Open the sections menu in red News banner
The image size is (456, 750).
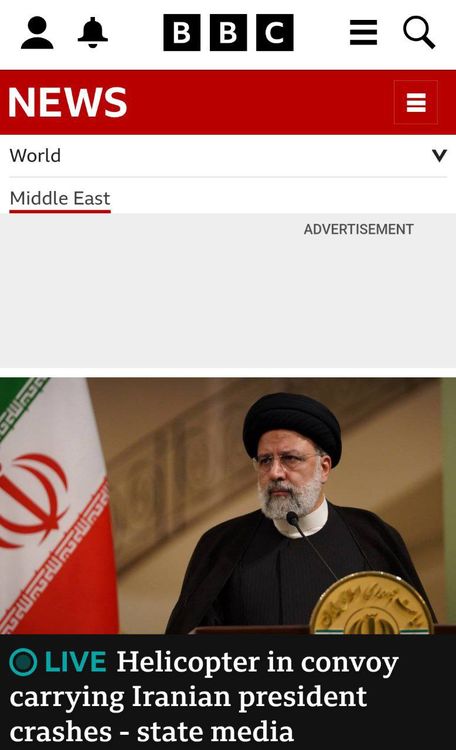pos(415,102)
